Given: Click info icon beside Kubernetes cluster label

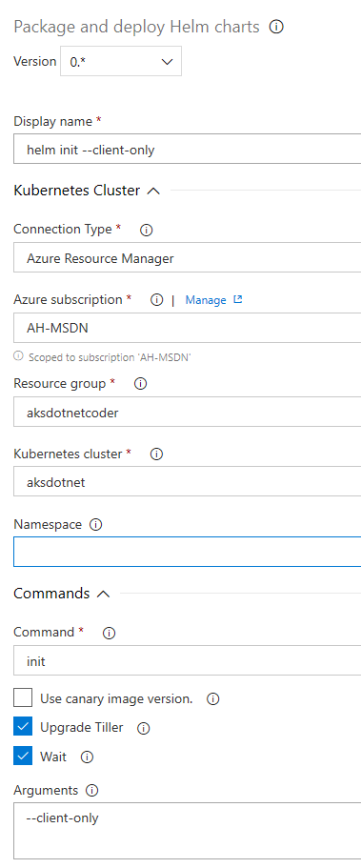Looking at the screenshot, I should pyautogui.click(x=157, y=454).
